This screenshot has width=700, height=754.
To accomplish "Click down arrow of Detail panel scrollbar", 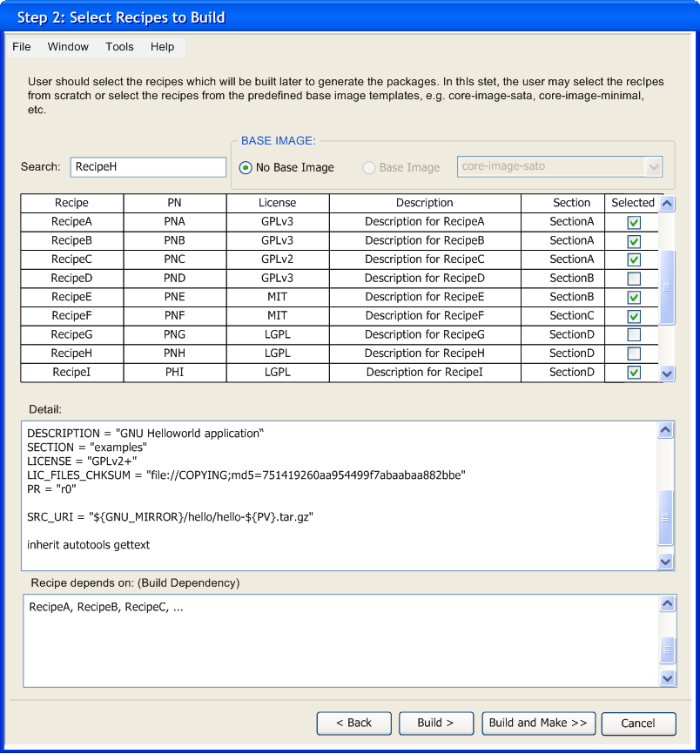I will [x=666, y=562].
